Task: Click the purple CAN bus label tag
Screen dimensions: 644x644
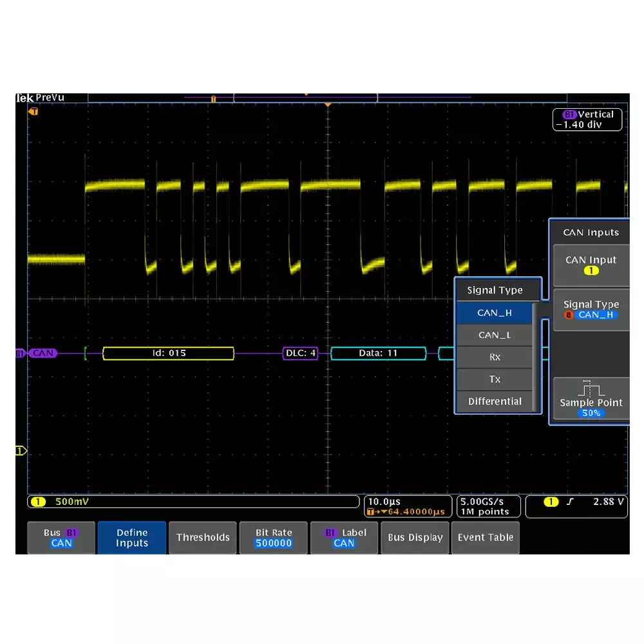Action: 43,353
